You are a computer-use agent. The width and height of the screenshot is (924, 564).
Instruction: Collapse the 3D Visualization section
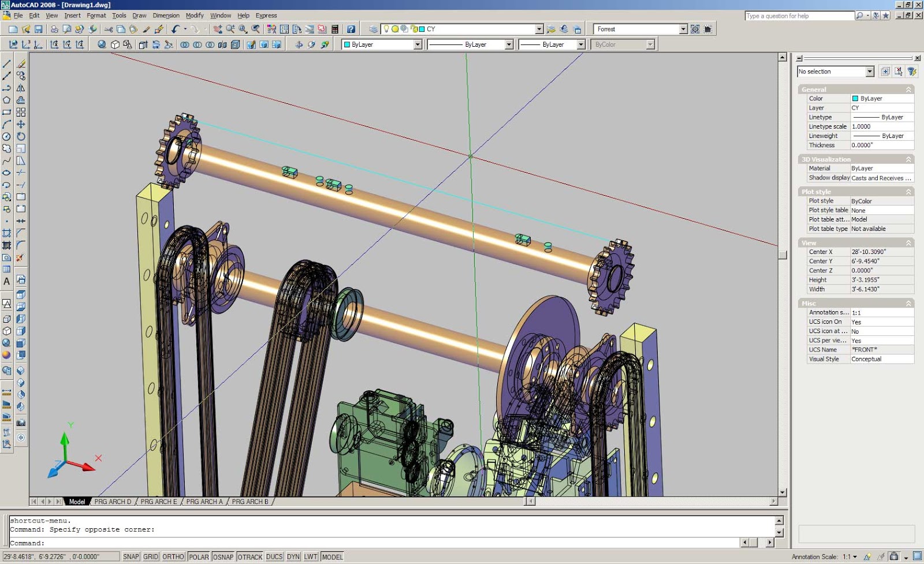908,159
